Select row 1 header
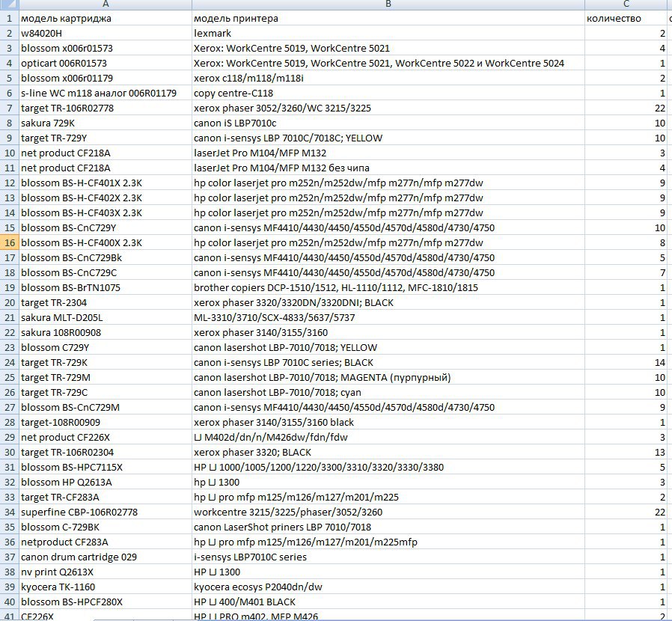 (10, 19)
